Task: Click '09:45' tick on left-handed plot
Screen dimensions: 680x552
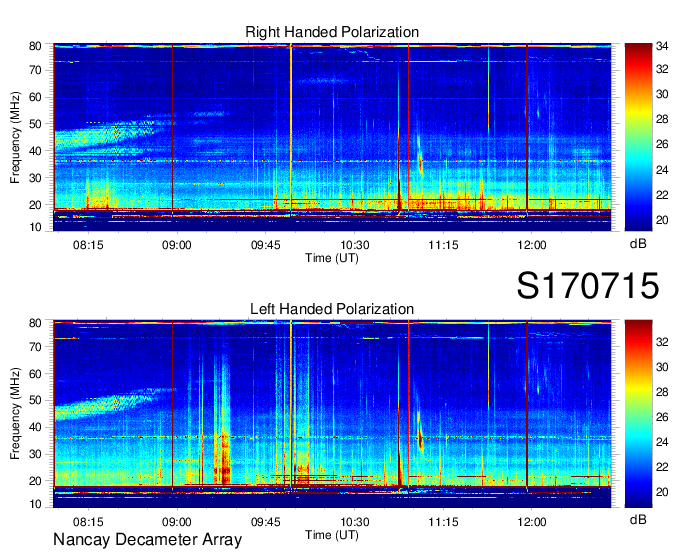Action: click(265, 522)
